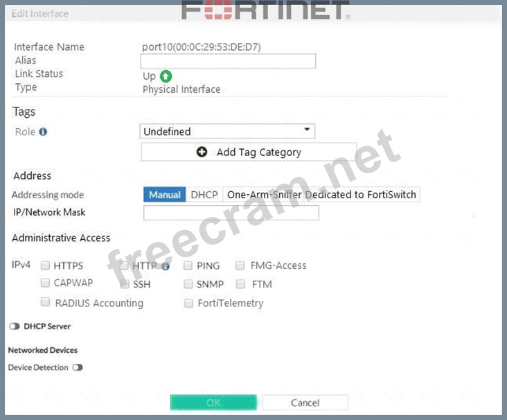The image size is (507, 420).
Task: Turn on Device Detection toggle
Action: pyautogui.click(x=78, y=367)
